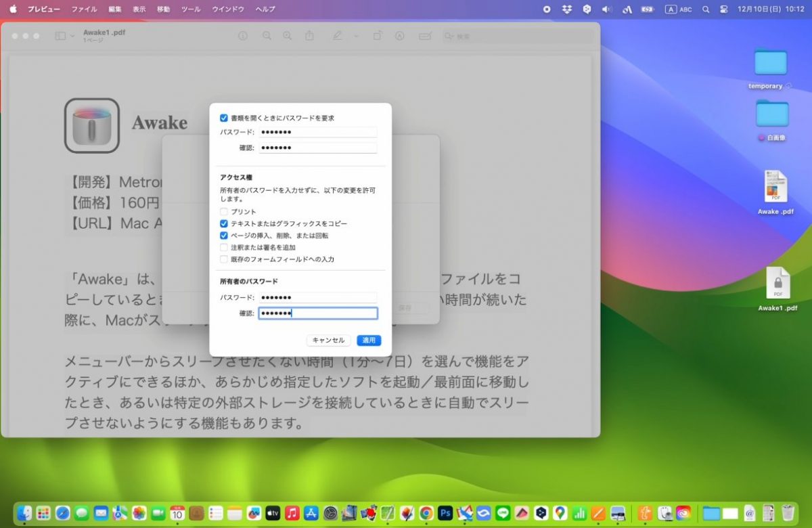This screenshot has height=528, width=812.
Task: Uncheck テキストまたはグラフィックスをコピー checkbox
Action: click(x=224, y=223)
